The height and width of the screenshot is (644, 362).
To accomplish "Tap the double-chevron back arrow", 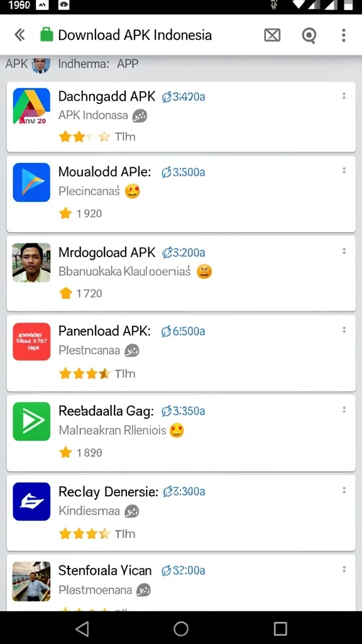I will tap(19, 35).
